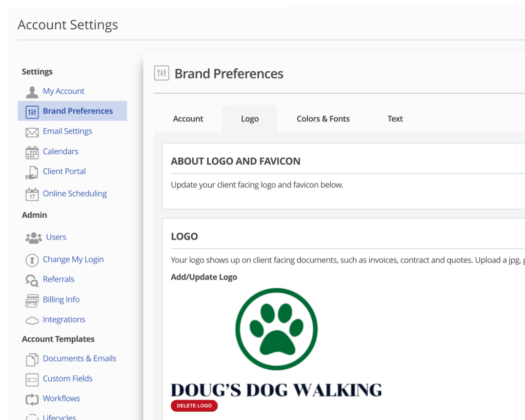Click the Client Portal document icon
The height and width of the screenshot is (420, 525).
coord(32,172)
